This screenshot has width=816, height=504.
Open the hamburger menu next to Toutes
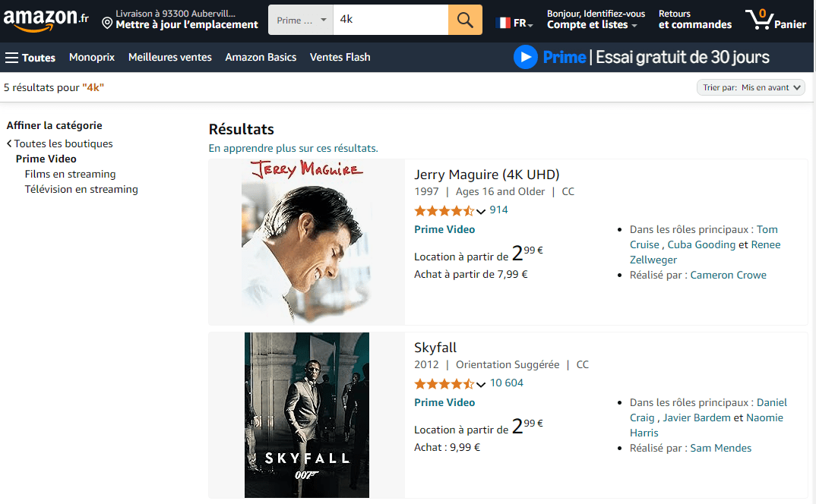(x=12, y=57)
